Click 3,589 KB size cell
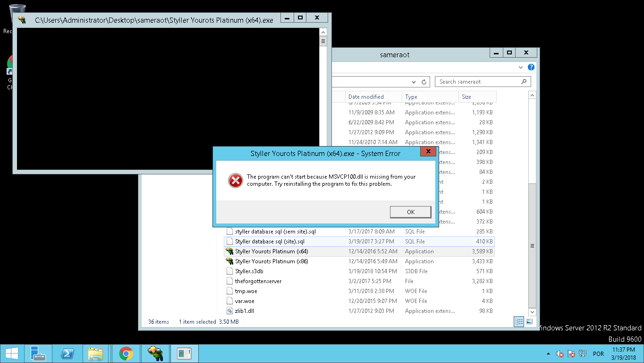This screenshot has height=363, width=644. pyautogui.click(x=482, y=251)
